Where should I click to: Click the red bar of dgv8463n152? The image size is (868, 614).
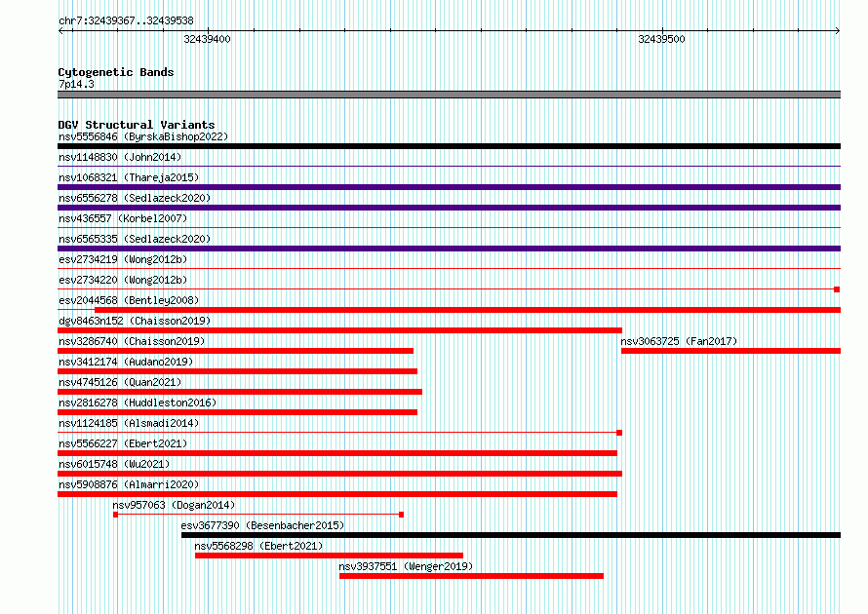(340, 330)
